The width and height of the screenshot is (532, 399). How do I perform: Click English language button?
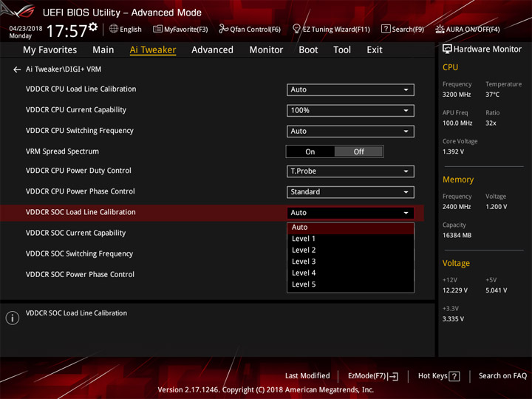[126, 29]
